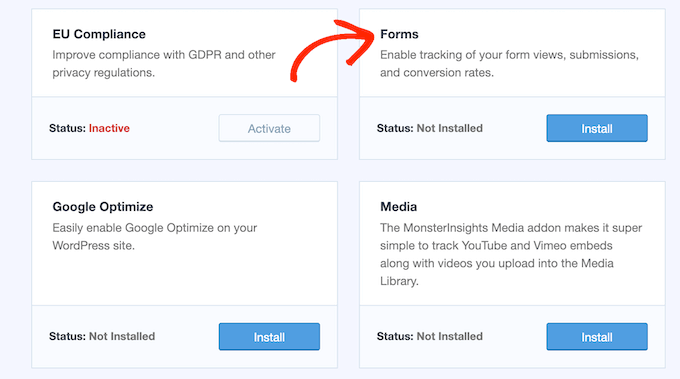Click Not Installed status under Google Optimize
Viewport: 680px width, 379px height.
[x=122, y=337]
